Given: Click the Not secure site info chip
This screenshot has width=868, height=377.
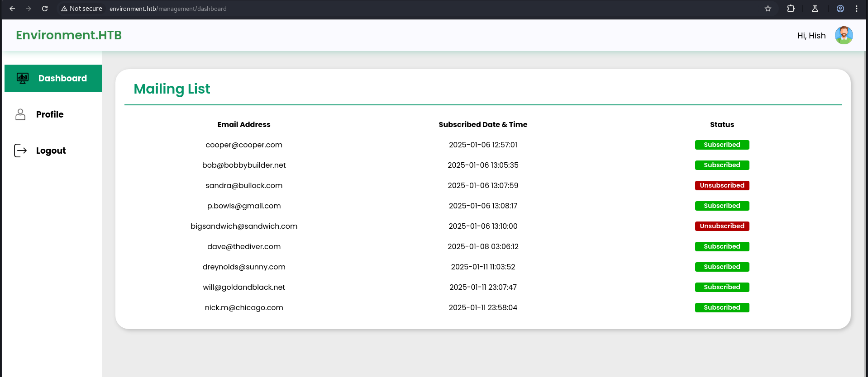Looking at the screenshot, I should [82, 9].
